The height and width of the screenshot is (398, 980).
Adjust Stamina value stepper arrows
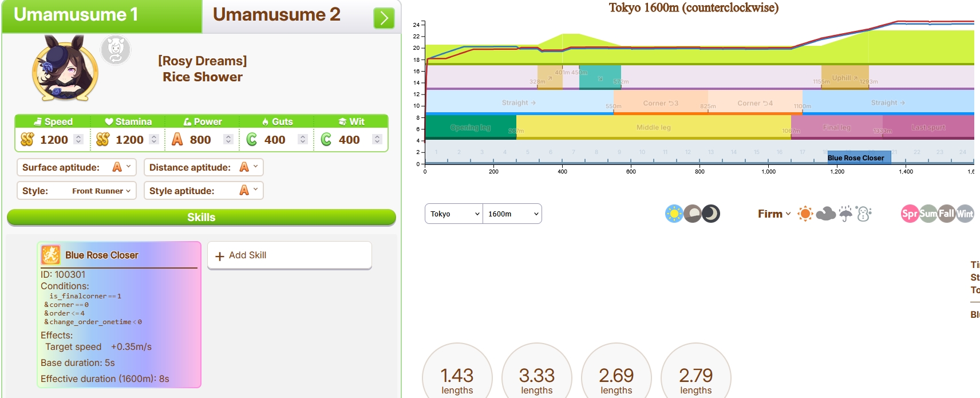[153, 139]
